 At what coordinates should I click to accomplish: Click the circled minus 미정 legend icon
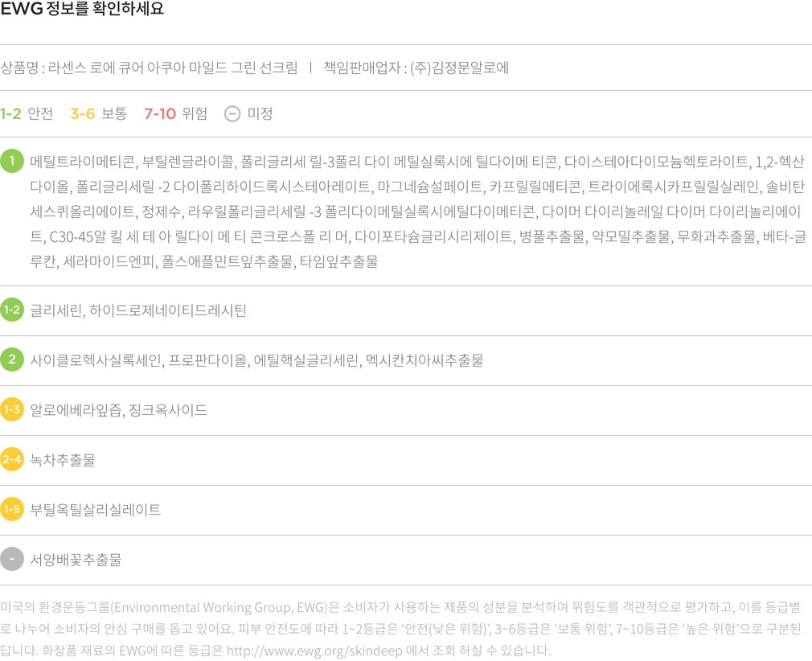pyautogui.click(x=232, y=114)
